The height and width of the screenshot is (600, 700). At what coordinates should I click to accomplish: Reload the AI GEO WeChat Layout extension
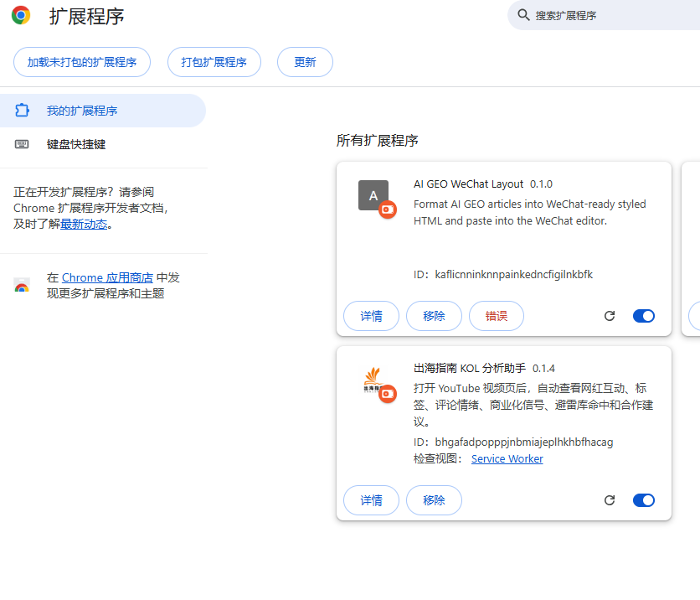[610, 316]
